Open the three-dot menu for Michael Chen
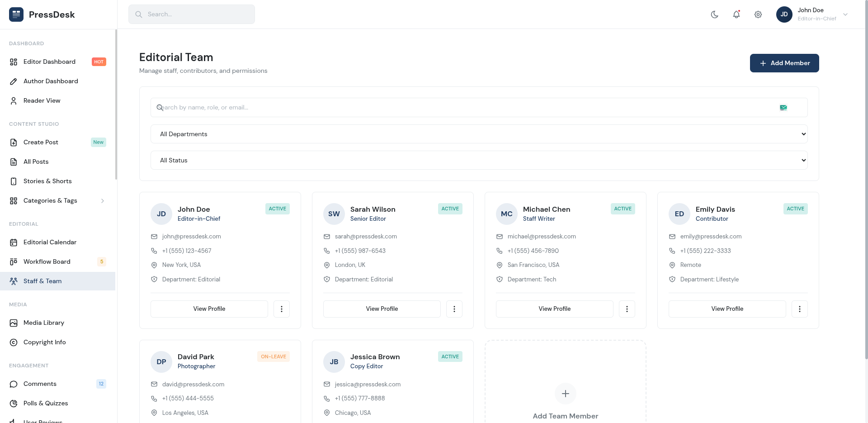 627,309
